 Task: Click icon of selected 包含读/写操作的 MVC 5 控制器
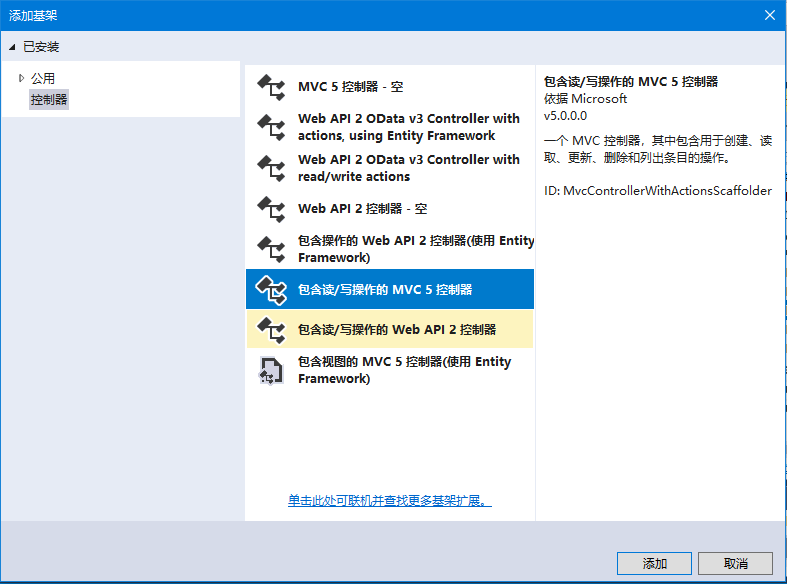tap(271, 290)
